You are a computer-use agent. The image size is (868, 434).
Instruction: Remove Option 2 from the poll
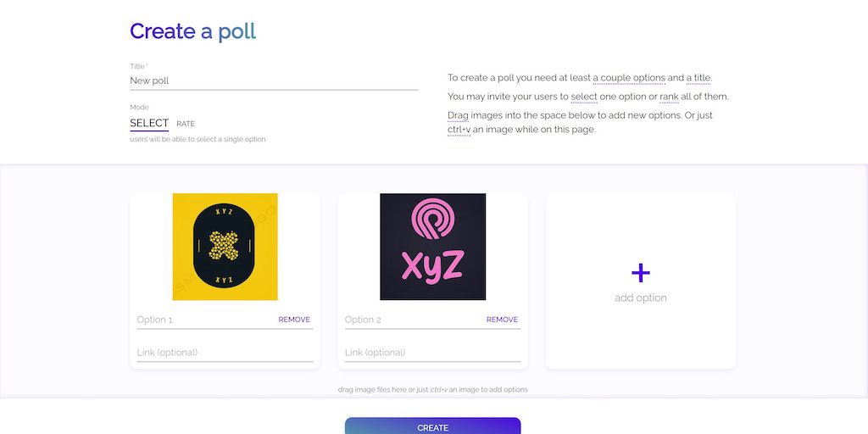[x=502, y=320]
